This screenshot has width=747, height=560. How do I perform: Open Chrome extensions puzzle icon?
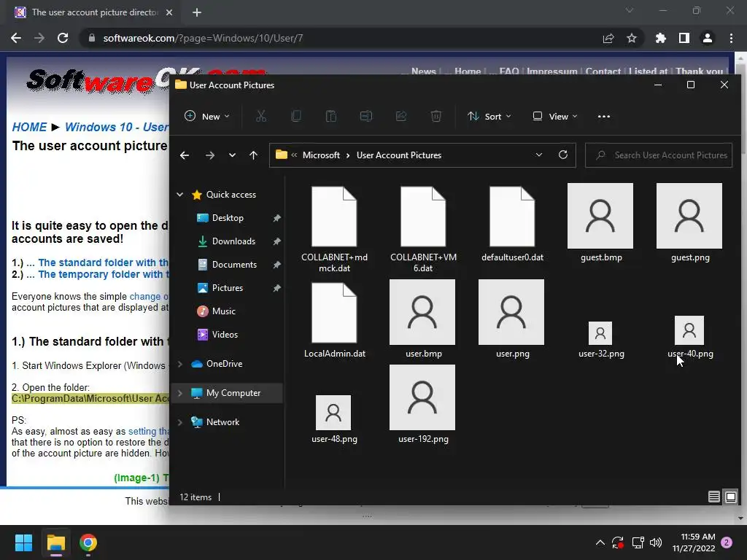click(x=660, y=38)
